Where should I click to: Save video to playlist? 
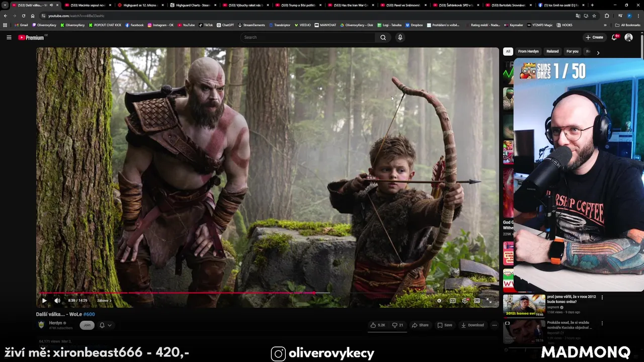pos(444,325)
